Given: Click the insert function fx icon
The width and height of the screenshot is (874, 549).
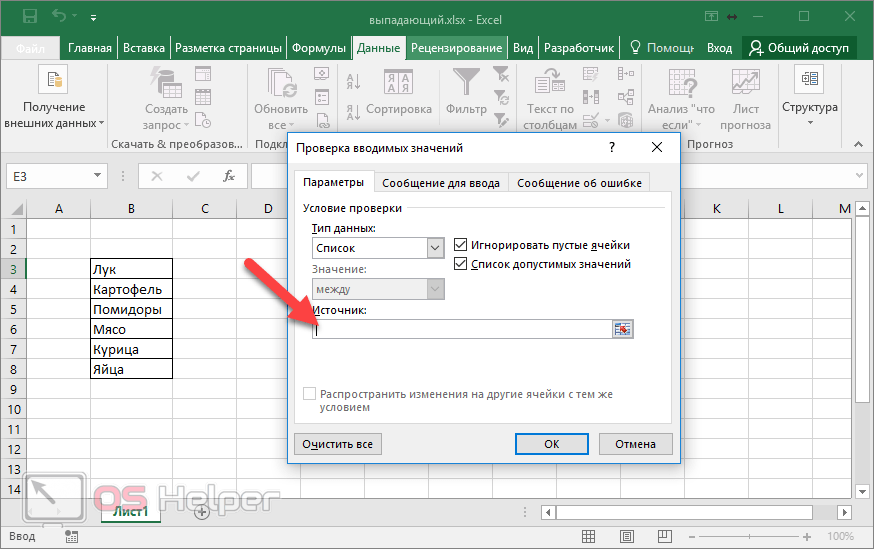Looking at the screenshot, I should (x=229, y=176).
